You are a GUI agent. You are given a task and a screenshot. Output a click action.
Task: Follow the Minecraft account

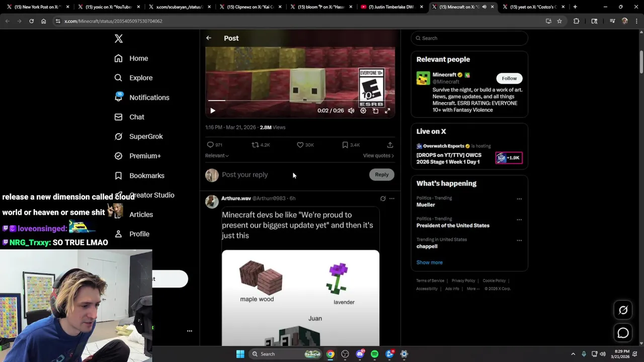click(x=509, y=78)
